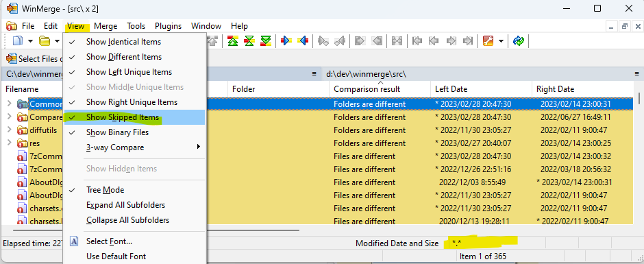Click the First File navigation icon
644x264 pixels.
tap(417, 40)
